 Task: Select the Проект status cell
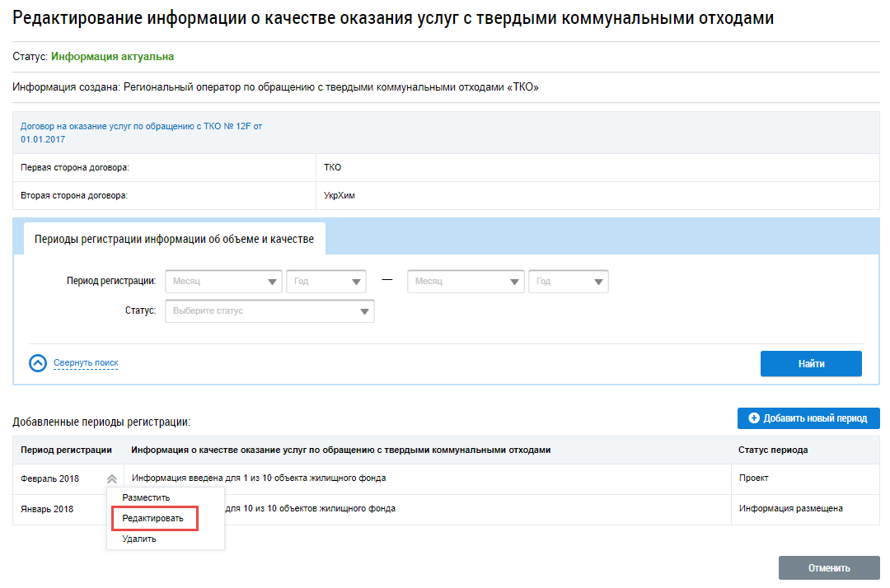point(754,478)
